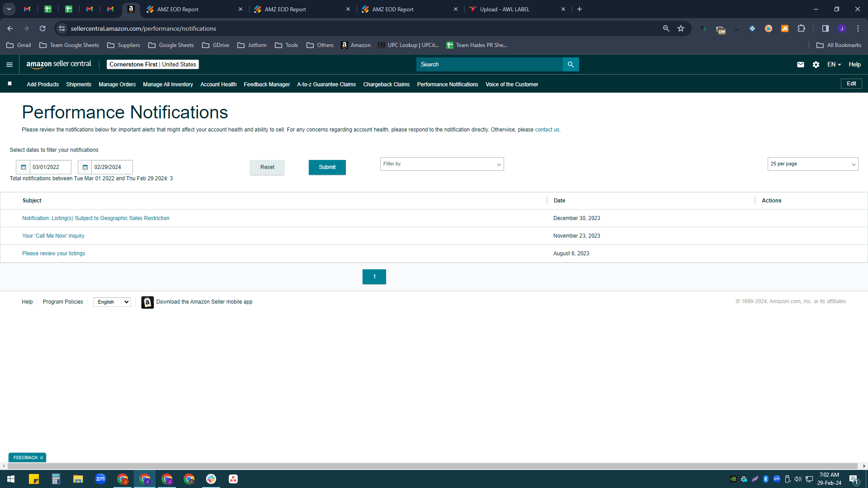This screenshot has height=488, width=868.
Task: Open A-to-z Guarantee Claims menu item
Action: tap(326, 84)
